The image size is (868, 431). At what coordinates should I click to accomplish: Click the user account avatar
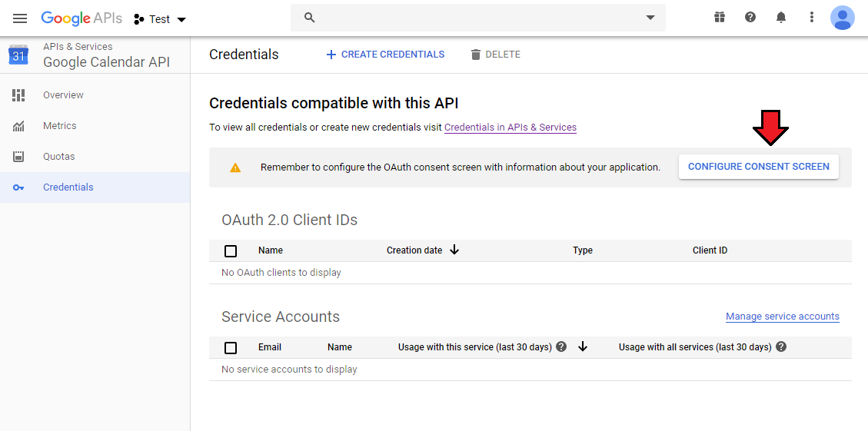[843, 18]
